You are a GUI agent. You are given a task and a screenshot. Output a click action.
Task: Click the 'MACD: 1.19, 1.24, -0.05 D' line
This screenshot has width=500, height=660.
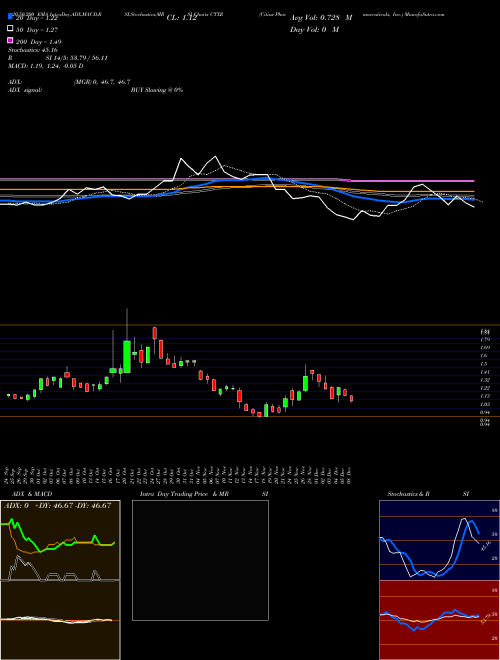click(45, 66)
